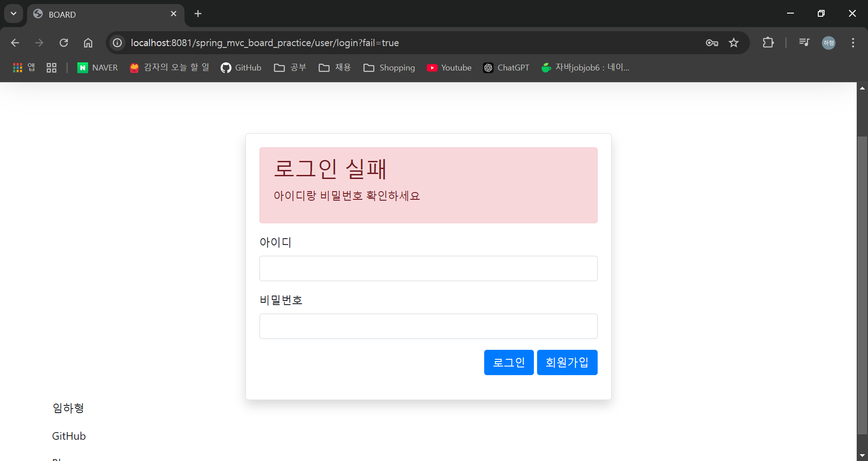The height and width of the screenshot is (461, 868).
Task: Open the tab groups grid icon
Action: (x=52, y=68)
